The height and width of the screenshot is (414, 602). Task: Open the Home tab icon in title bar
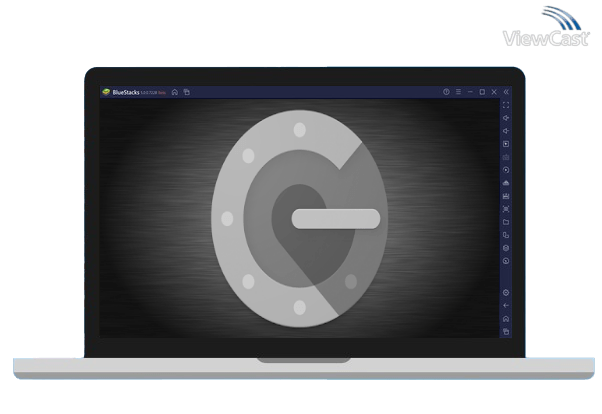(x=175, y=92)
